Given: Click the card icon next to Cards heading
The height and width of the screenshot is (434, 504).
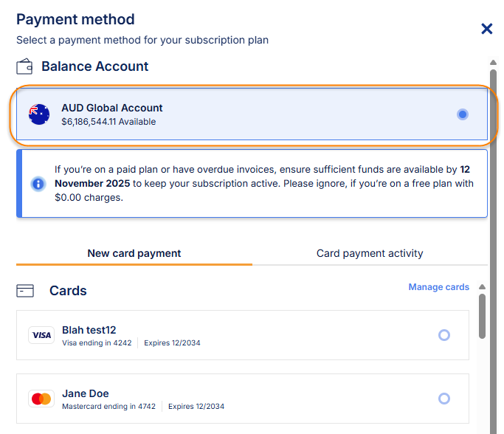Looking at the screenshot, I should [x=25, y=291].
